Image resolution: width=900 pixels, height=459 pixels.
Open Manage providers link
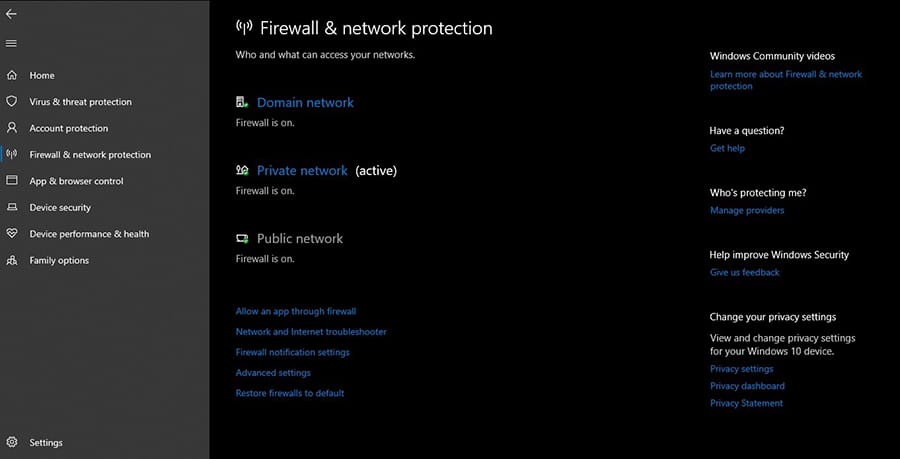747,211
